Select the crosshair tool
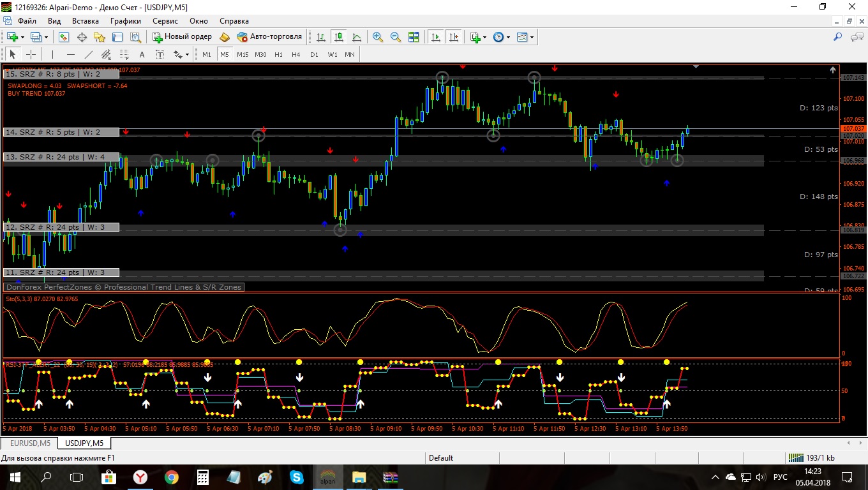868x490 pixels. point(31,54)
